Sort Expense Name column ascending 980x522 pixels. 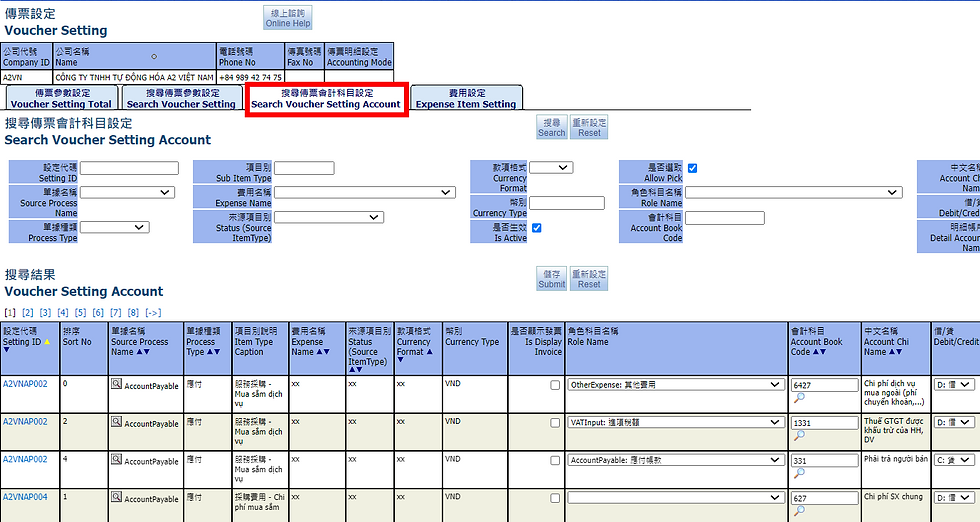tap(319, 352)
